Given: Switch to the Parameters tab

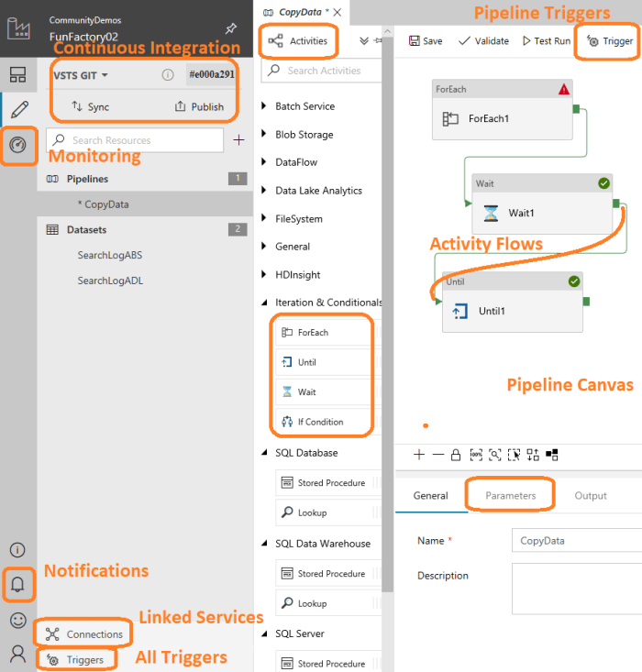Looking at the screenshot, I should [x=510, y=495].
